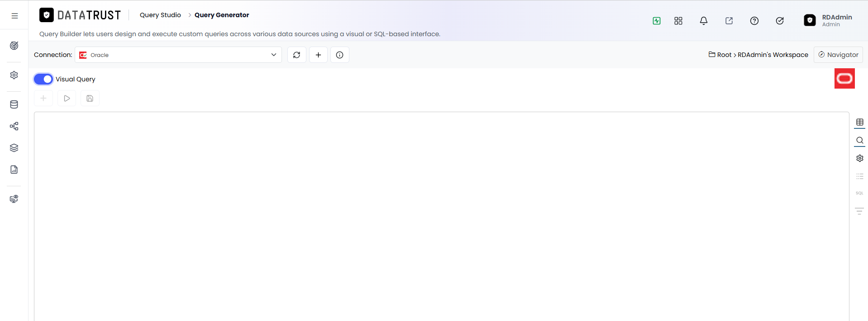
Task: Open the database sidebar icon
Action: pos(14,104)
